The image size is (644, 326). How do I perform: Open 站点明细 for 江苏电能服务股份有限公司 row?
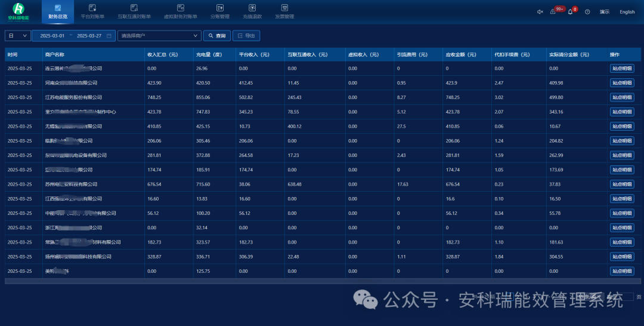[622, 97]
